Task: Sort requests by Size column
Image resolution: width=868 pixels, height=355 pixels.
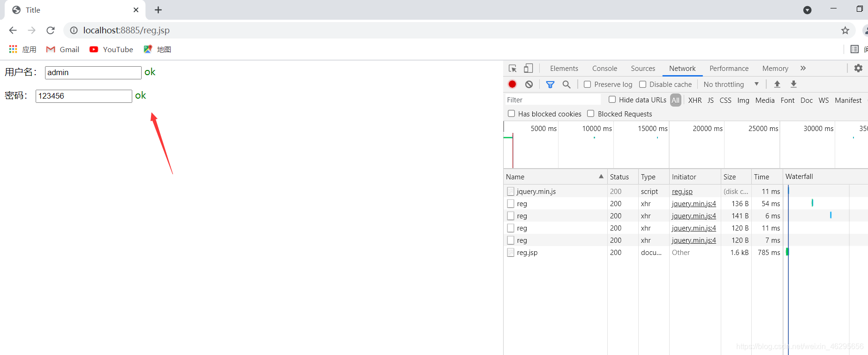Action: point(736,177)
